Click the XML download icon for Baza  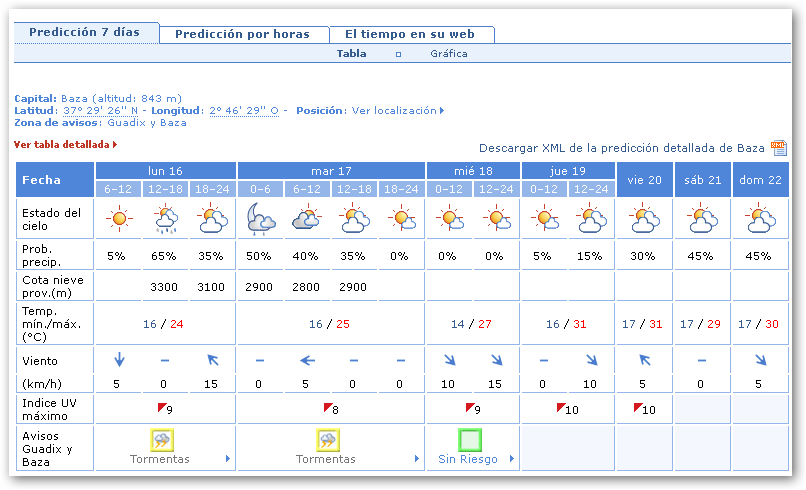coord(779,148)
